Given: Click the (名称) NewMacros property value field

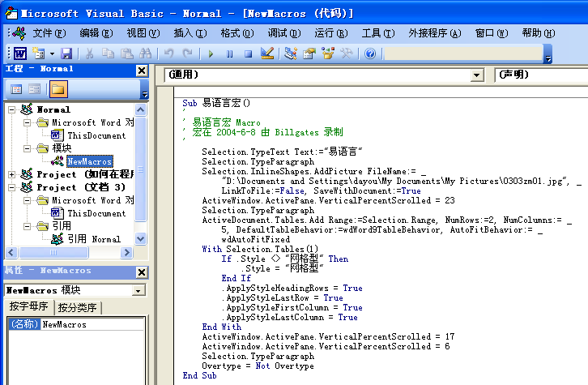Looking at the screenshot, I should click(x=92, y=324).
